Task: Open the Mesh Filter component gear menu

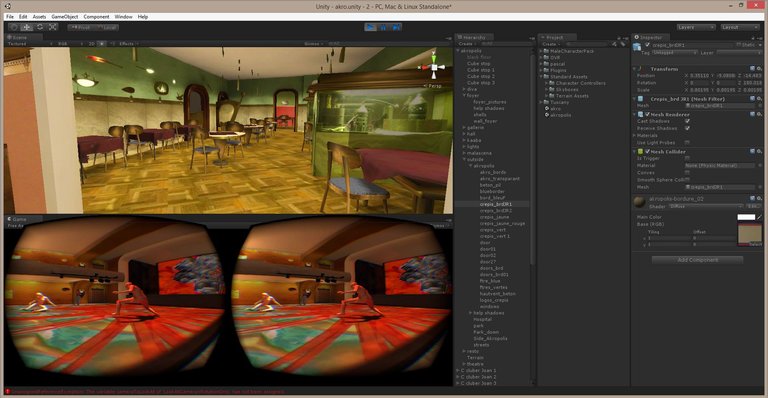Action: tap(759, 99)
